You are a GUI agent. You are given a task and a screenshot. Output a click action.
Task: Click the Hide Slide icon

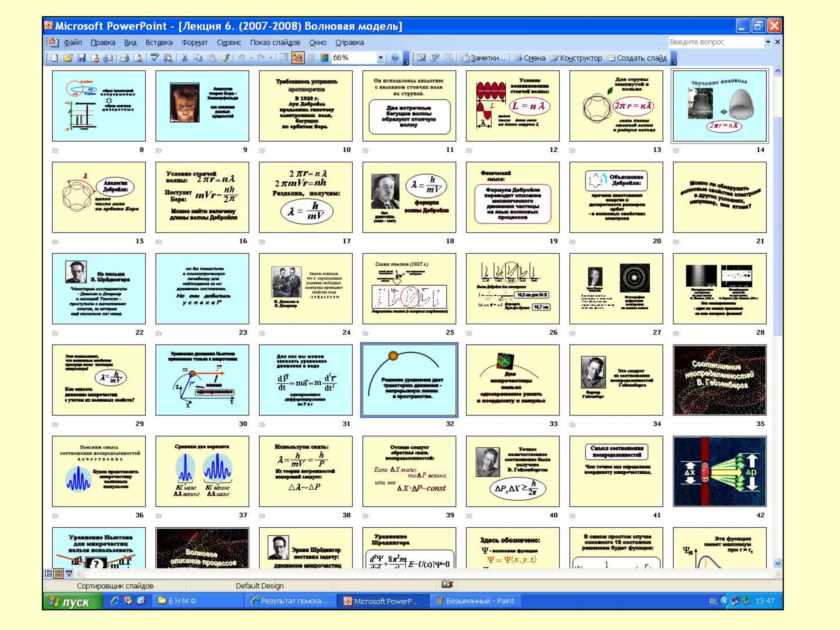(421, 58)
